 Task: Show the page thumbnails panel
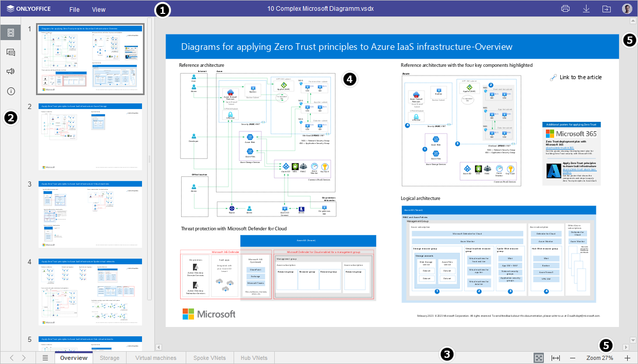[x=10, y=32]
